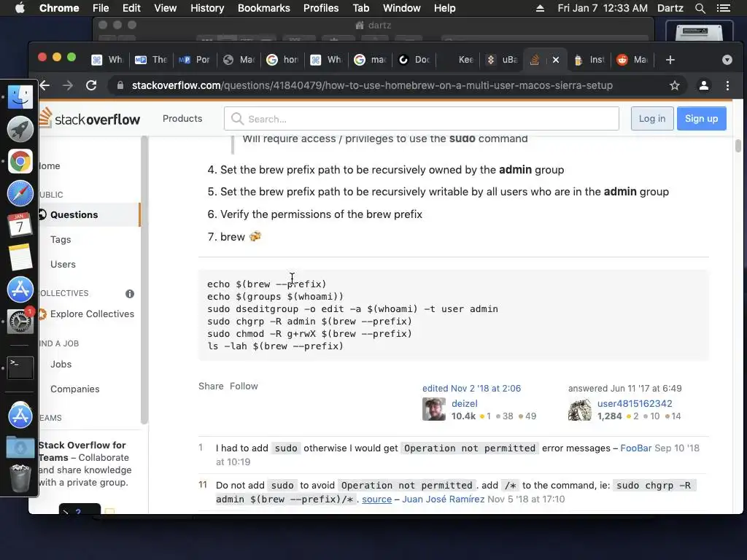Open Safari compass icon in Dock
The image size is (747, 560).
coord(20,193)
